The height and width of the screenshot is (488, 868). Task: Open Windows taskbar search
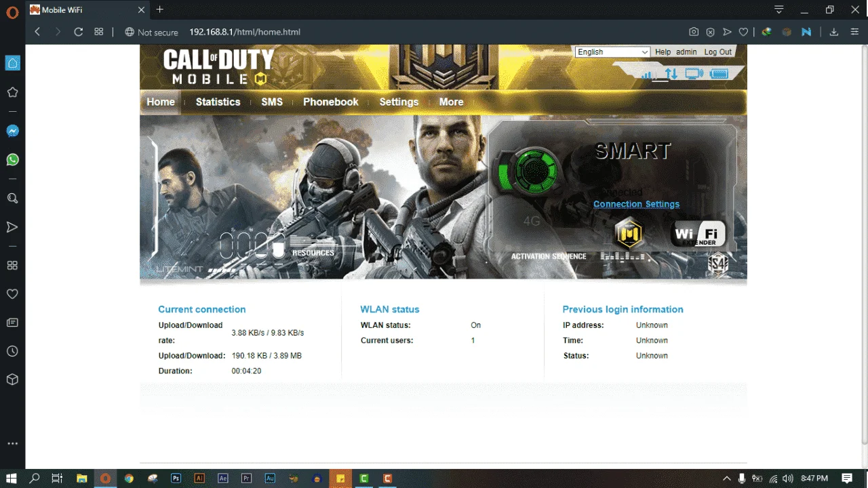(x=35, y=479)
